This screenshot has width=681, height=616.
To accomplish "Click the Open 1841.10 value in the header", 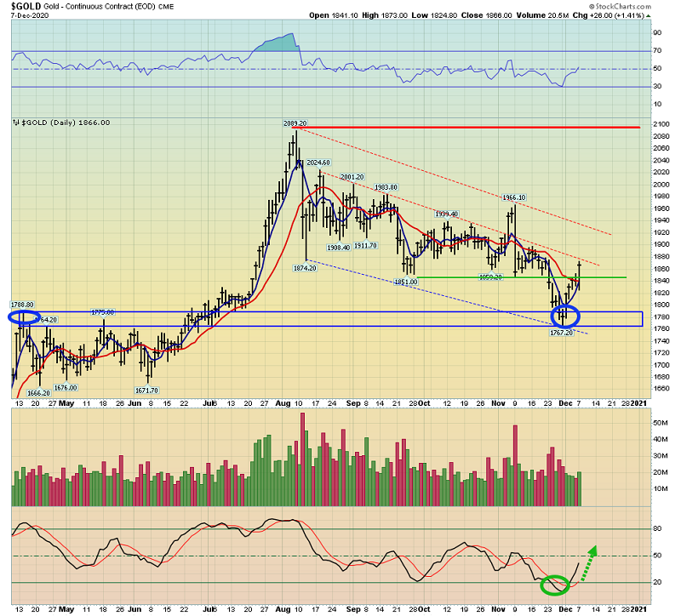I will (x=334, y=15).
